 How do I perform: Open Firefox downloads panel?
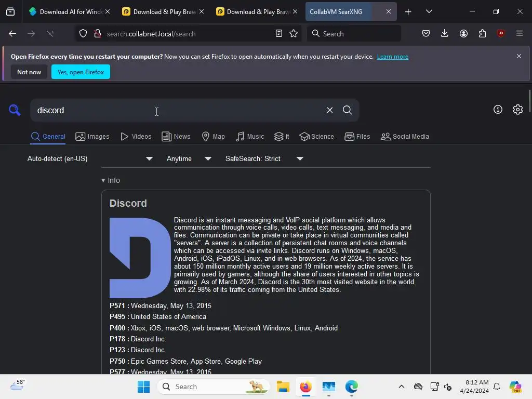[445, 33]
